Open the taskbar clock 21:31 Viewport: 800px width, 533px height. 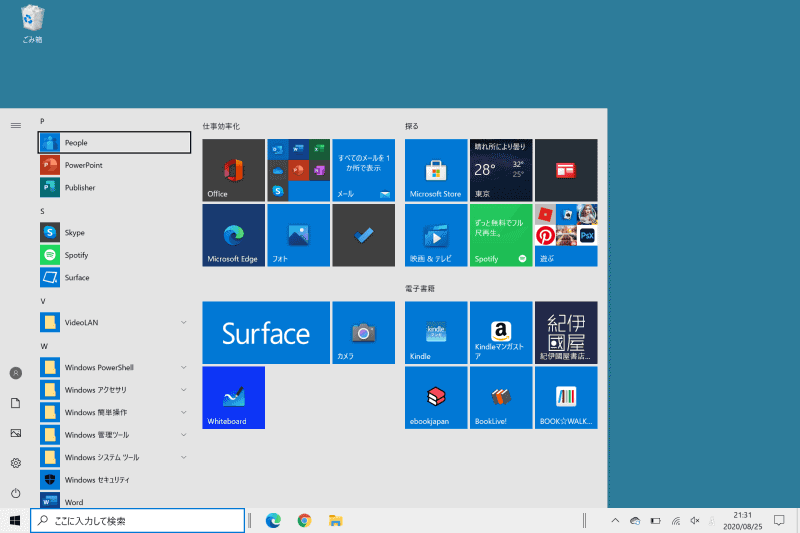pyautogui.click(x=742, y=520)
